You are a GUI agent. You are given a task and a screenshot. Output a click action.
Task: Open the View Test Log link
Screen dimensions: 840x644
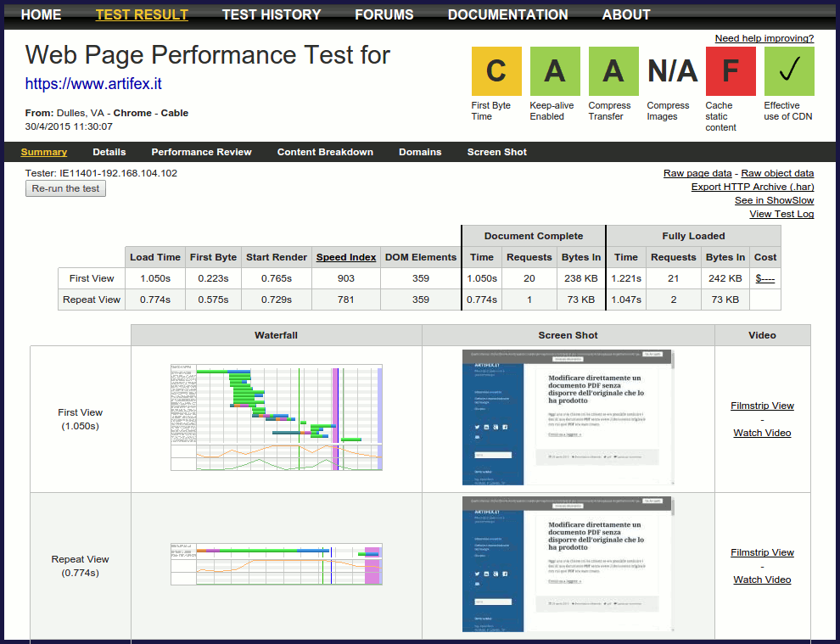[x=781, y=214]
